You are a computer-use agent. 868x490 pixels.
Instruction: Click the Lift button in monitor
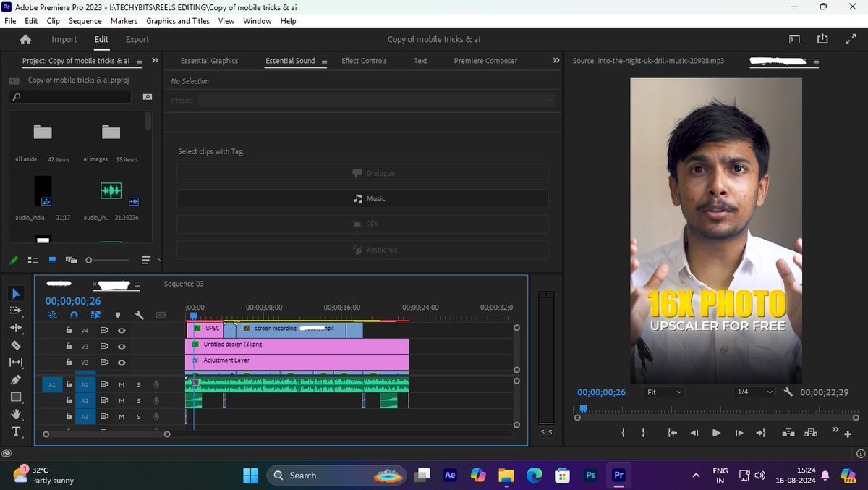click(x=788, y=433)
